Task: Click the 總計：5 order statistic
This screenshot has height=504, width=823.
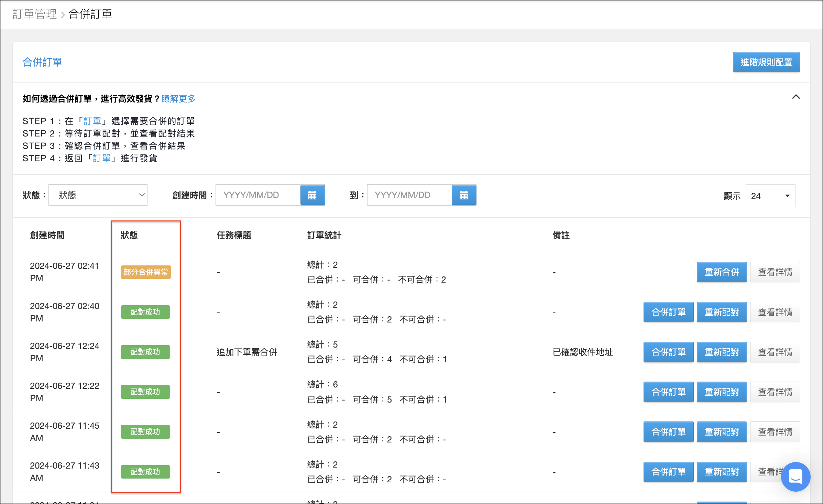Action: pyautogui.click(x=322, y=344)
